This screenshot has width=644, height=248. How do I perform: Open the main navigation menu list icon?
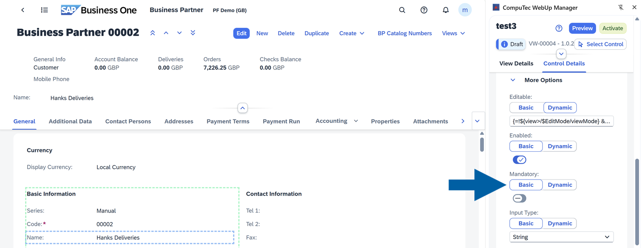click(44, 10)
